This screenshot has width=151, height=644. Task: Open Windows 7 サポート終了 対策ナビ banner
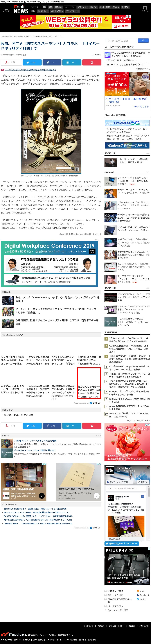(x=127, y=145)
